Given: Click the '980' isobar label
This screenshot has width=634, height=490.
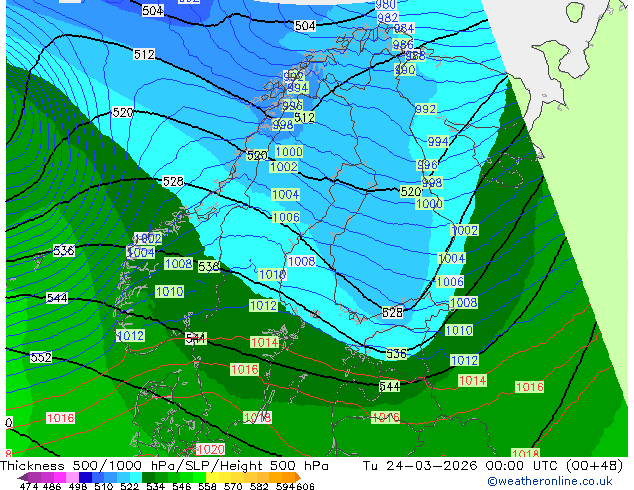Looking at the screenshot, I should 385,4.
